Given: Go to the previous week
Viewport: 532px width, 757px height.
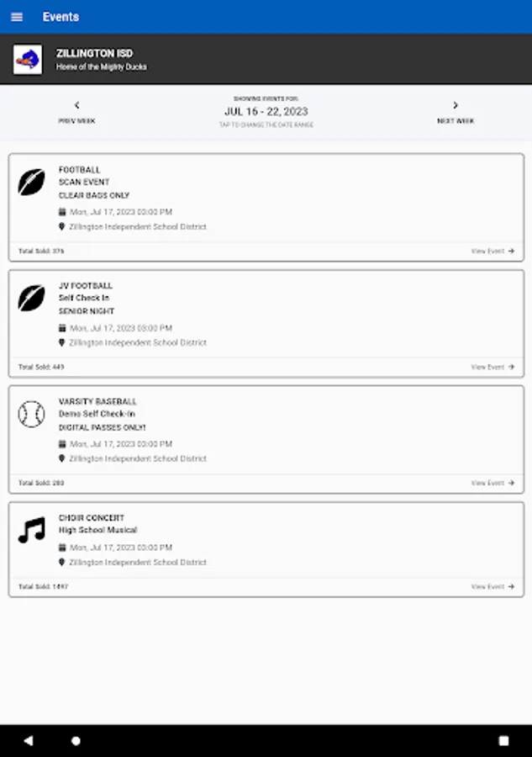Looking at the screenshot, I should click(x=76, y=112).
